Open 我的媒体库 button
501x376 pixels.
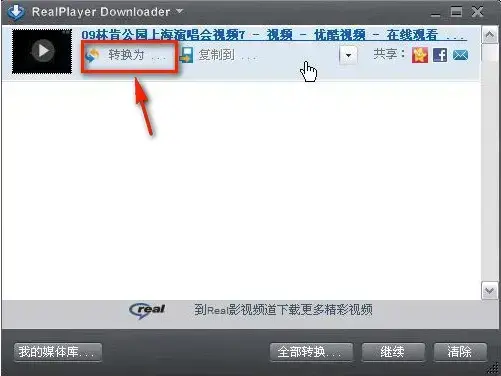coord(58,352)
